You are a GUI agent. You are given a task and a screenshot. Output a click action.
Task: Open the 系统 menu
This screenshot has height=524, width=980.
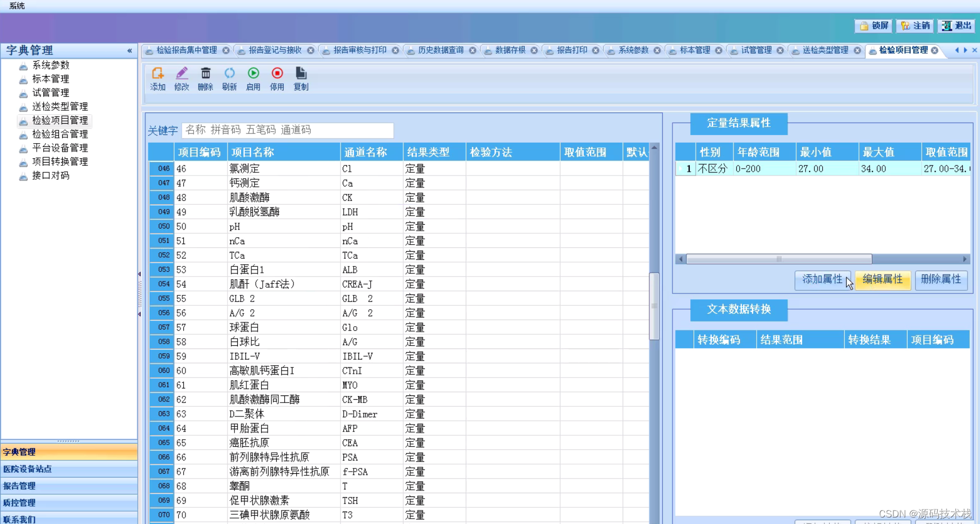pos(17,5)
